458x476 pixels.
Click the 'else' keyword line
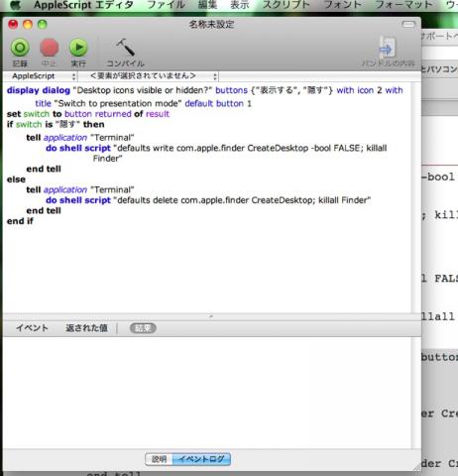pos(16,179)
